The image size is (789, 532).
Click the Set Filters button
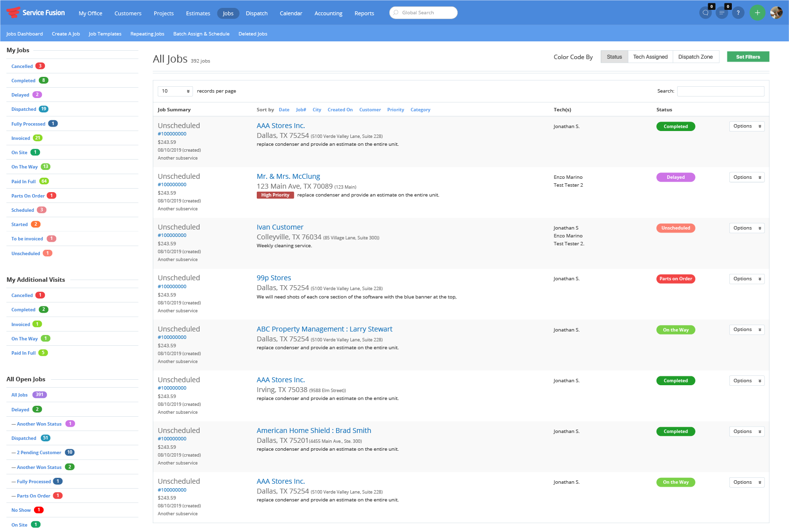[x=748, y=57]
